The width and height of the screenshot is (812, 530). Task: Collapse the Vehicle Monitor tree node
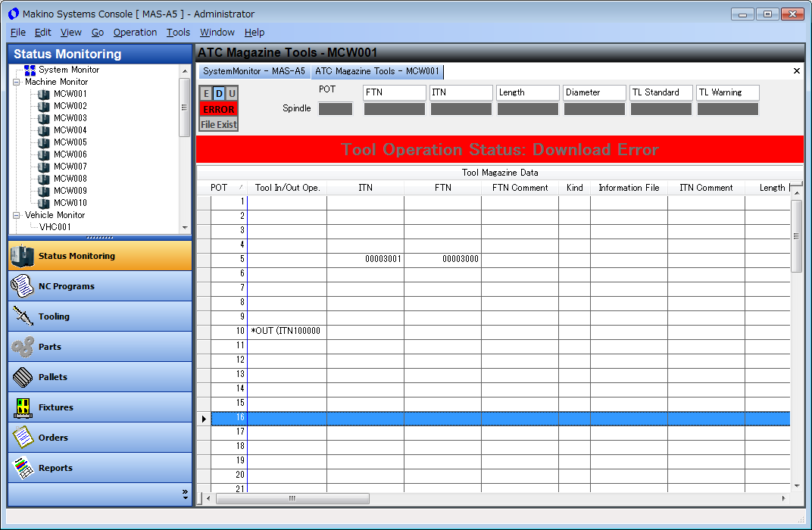(x=16, y=215)
